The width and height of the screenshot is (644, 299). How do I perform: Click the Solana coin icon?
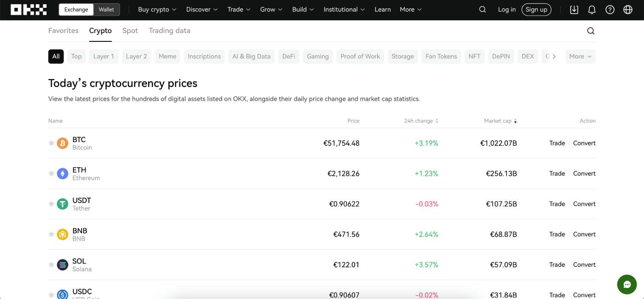click(x=63, y=264)
